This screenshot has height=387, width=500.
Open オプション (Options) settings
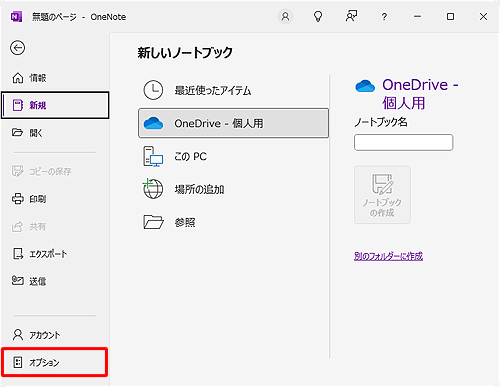point(55,362)
